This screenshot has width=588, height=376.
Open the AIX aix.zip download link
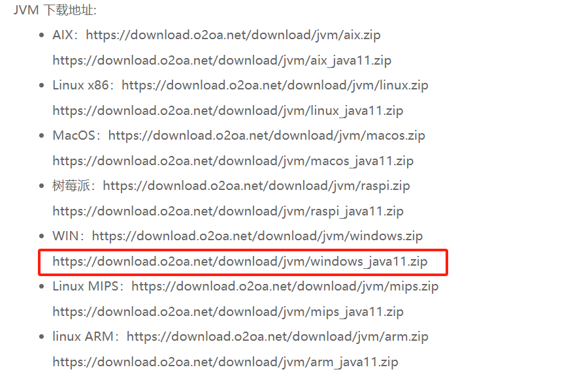[233, 35]
